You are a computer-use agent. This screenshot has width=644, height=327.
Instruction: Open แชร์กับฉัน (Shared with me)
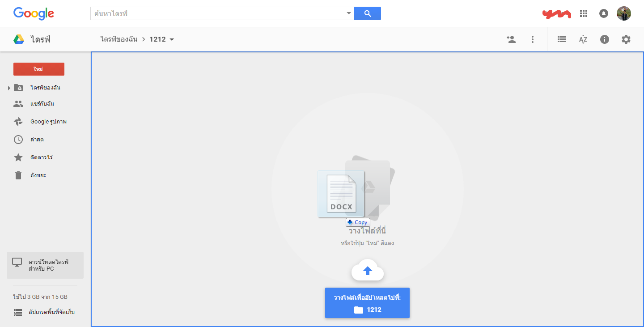coord(42,104)
